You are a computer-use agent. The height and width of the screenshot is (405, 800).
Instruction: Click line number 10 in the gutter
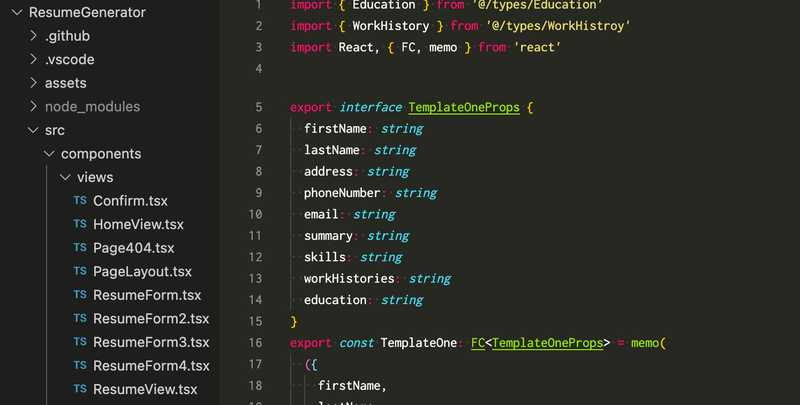(x=255, y=214)
